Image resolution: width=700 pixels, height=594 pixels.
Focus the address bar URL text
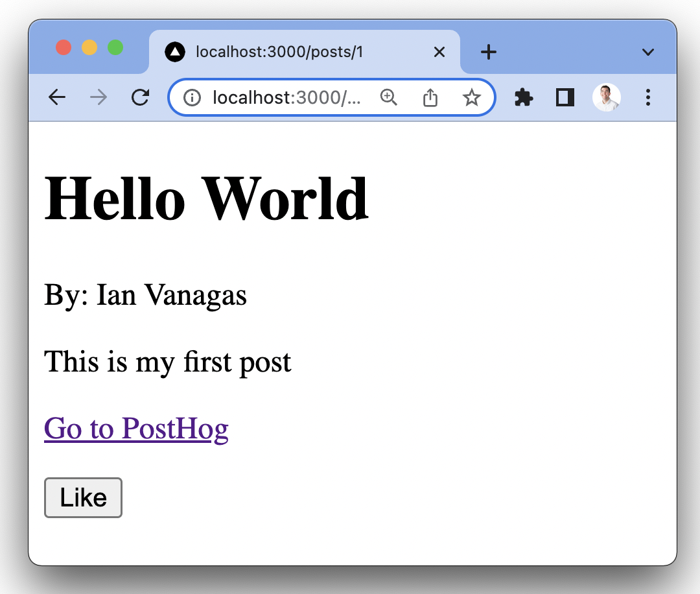tap(286, 97)
